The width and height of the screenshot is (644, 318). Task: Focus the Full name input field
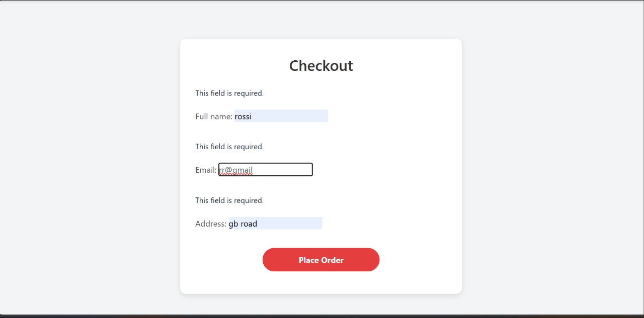pos(281,116)
